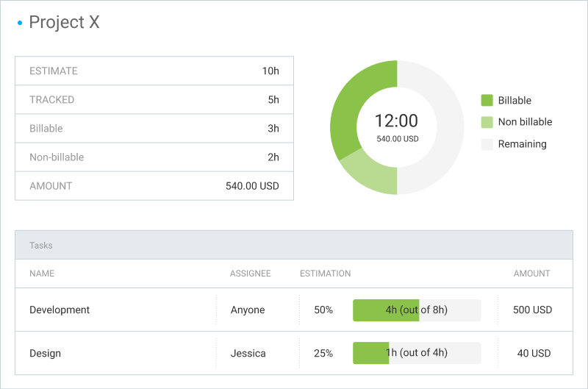This screenshot has height=389, width=588.
Task: Click the Billable legend label
Action: [514, 101]
